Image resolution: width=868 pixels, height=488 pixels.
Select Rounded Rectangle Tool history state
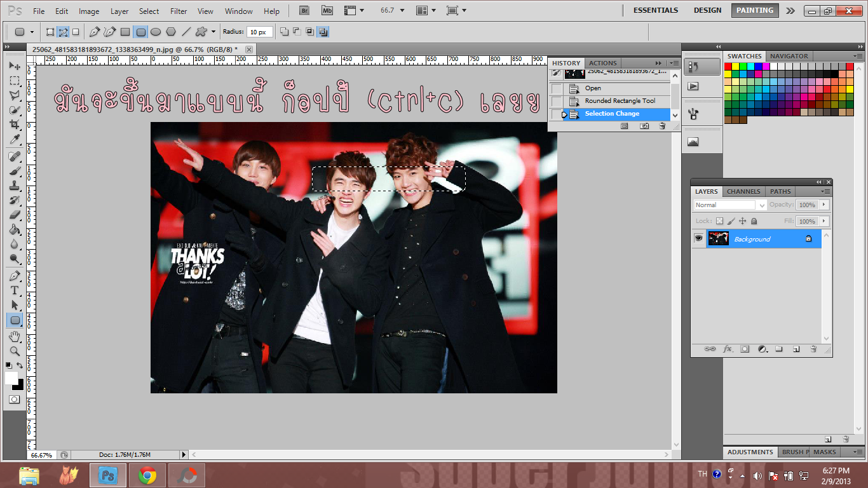620,101
